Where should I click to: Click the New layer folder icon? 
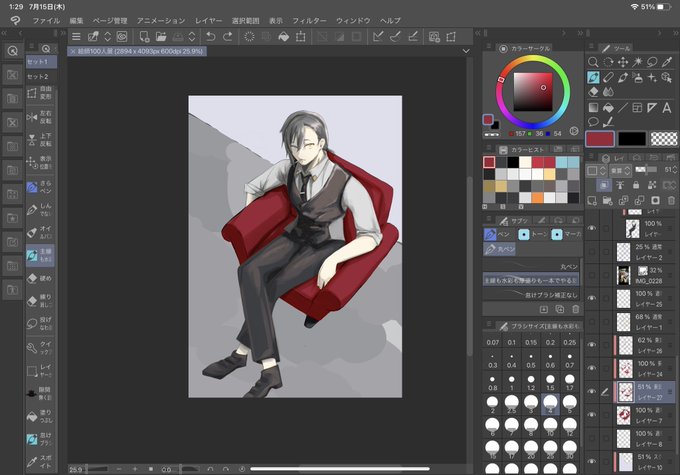(x=608, y=200)
